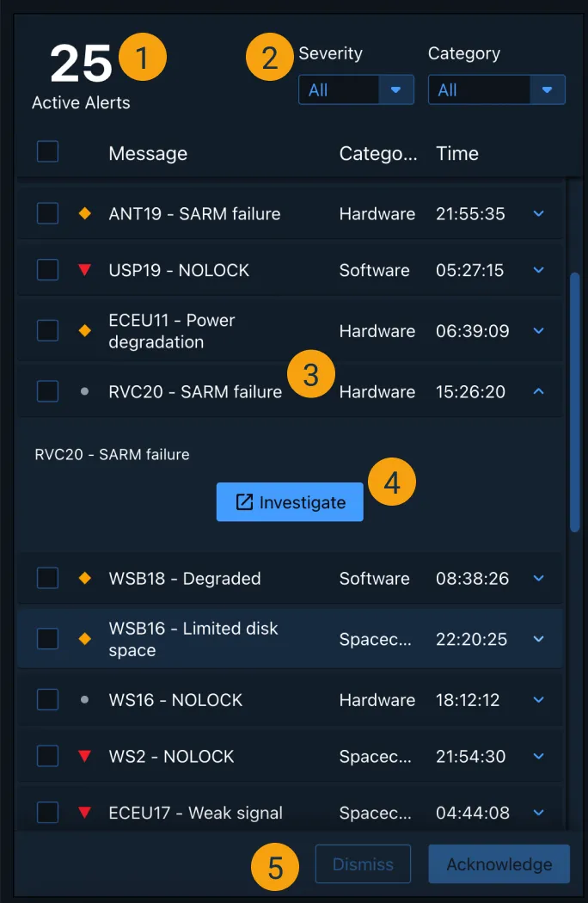This screenshot has width=588, height=903.
Task: Click the 21:55:35 time of ANT19
Action: pyautogui.click(x=470, y=213)
